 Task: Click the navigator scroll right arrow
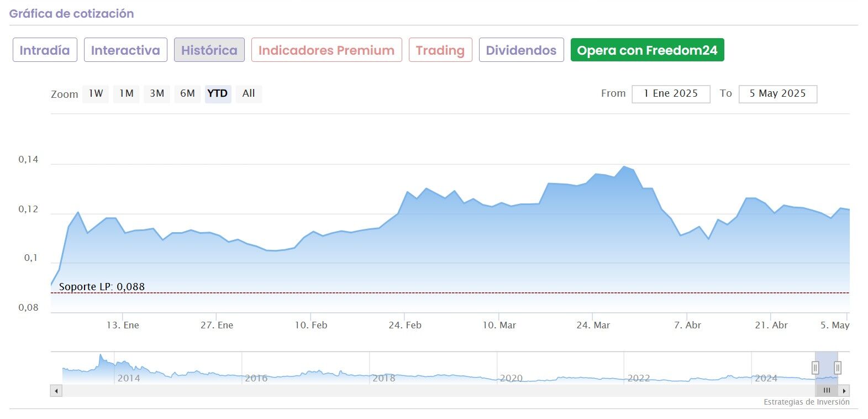point(844,391)
